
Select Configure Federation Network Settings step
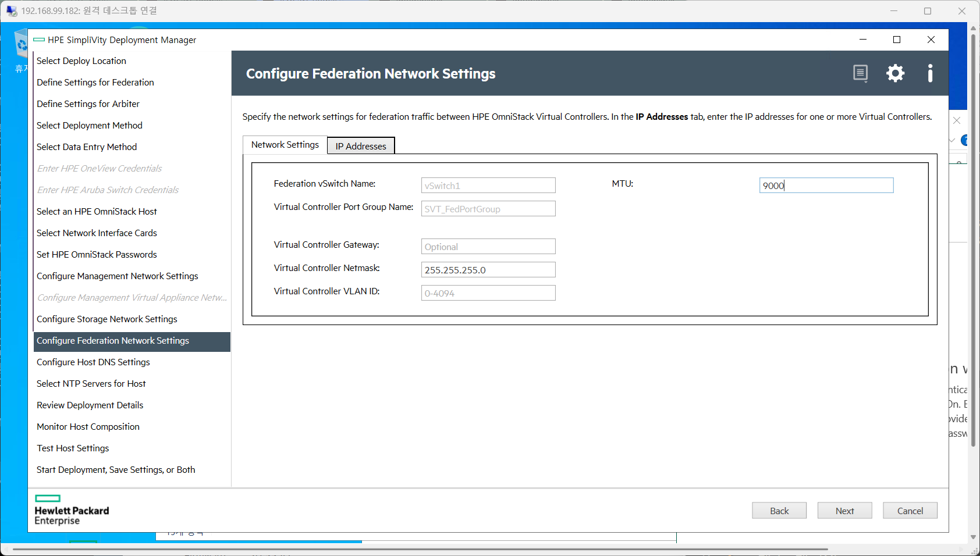[132, 341]
